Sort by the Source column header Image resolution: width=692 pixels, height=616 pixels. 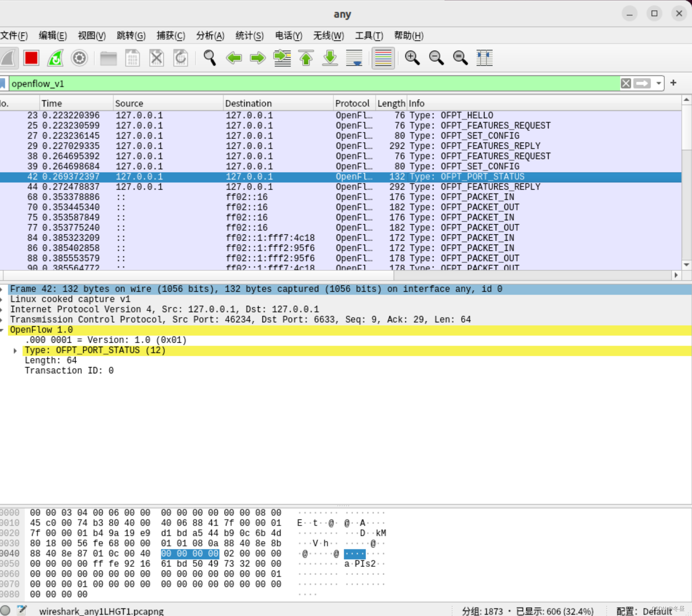pos(168,103)
